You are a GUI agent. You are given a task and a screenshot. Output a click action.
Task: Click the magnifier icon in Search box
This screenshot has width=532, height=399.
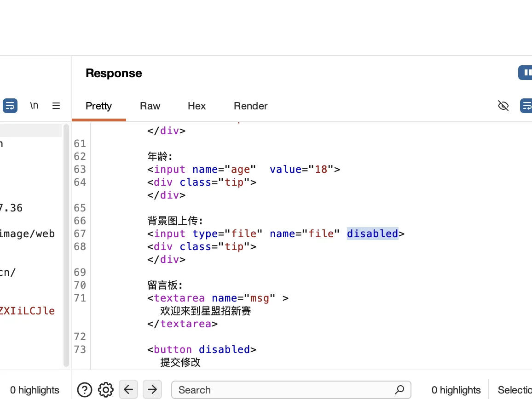399,390
